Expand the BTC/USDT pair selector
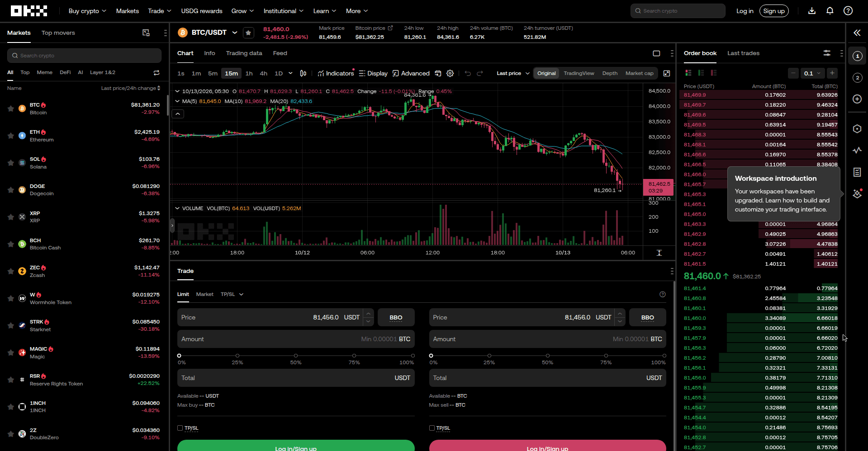 click(x=235, y=33)
